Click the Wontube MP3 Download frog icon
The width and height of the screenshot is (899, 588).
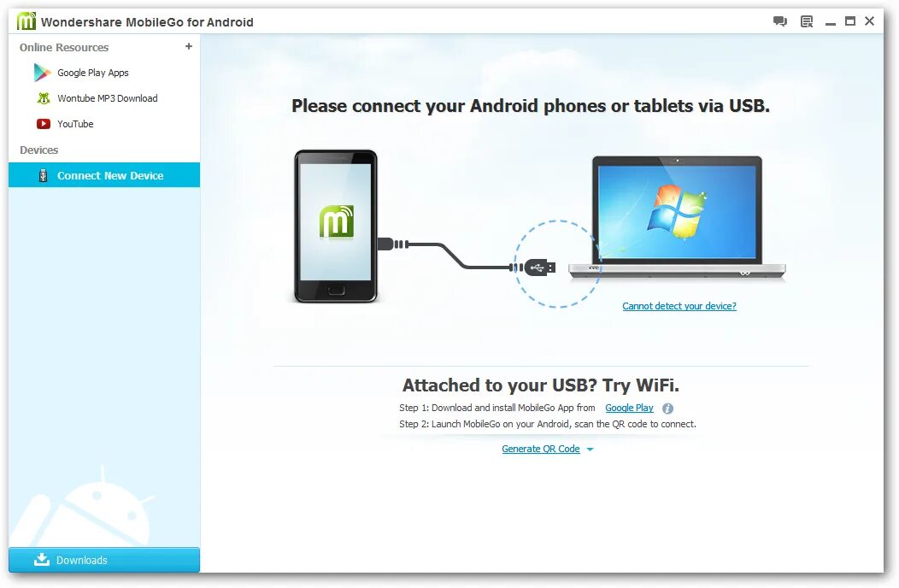point(44,98)
